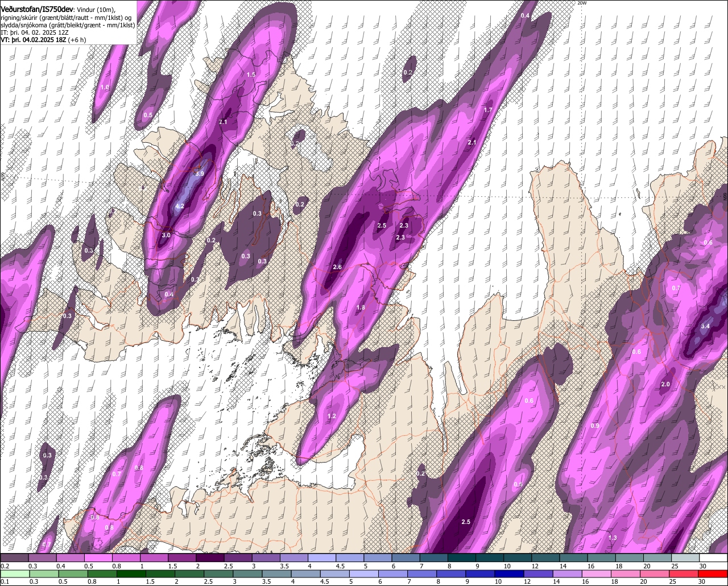Image resolution: width=728 pixels, height=586 pixels.
Task: Pick the dark purple upper swatch starting at 2
Action: [210, 558]
